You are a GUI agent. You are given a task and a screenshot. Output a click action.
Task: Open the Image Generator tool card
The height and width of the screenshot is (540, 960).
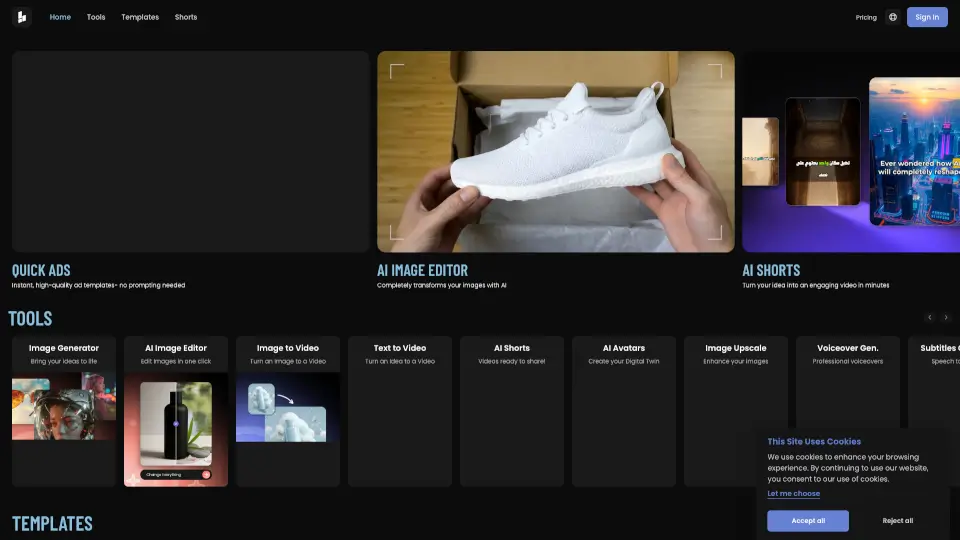[x=64, y=410]
